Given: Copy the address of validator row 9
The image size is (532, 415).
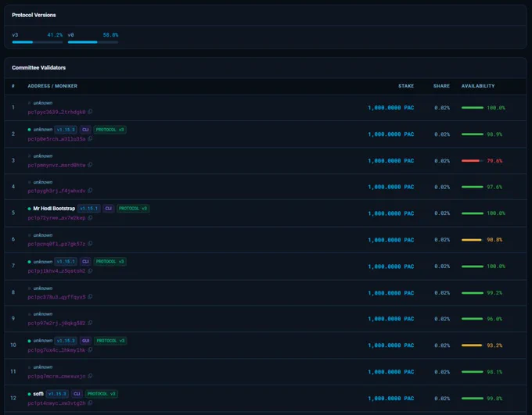Looking at the screenshot, I should pos(90,323).
